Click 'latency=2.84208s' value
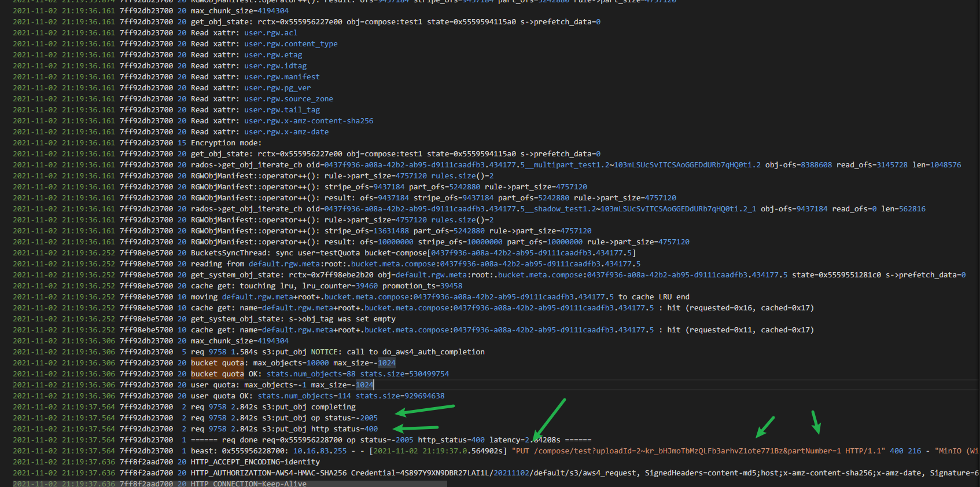The image size is (980, 487). [x=525, y=440]
